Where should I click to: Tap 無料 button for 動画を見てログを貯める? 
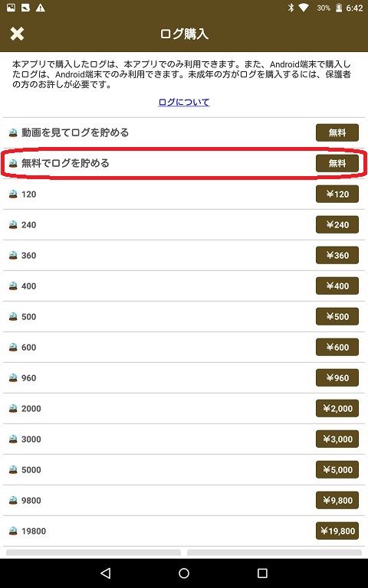(337, 132)
